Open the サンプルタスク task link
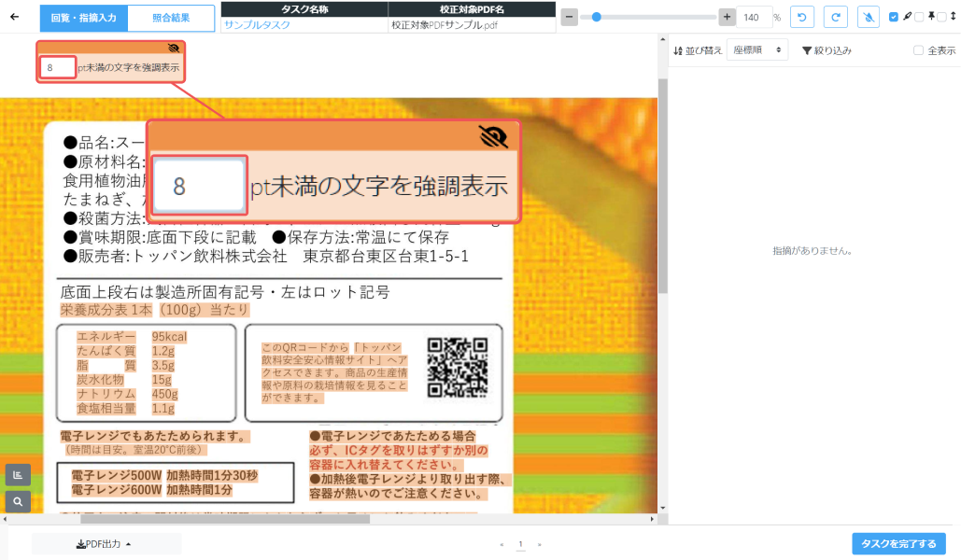Image resolution: width=961 pixels, height=560 pixels. click(257, 25)
